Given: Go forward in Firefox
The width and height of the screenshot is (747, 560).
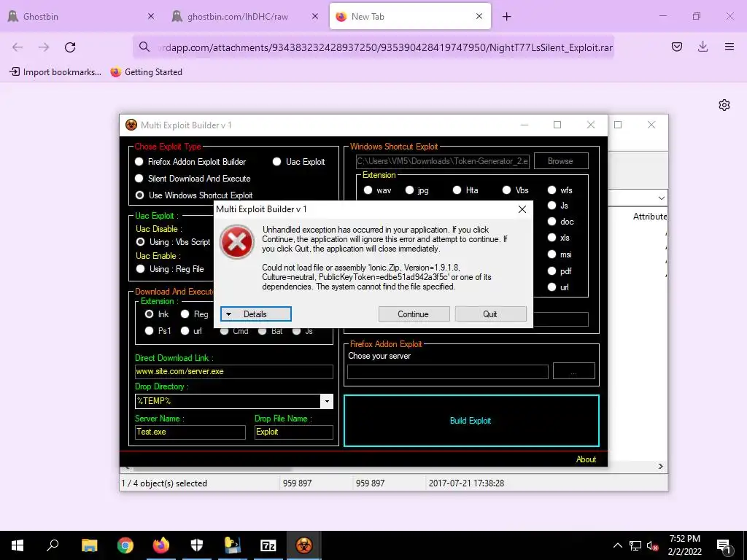Looking at the screenshot, I should [44, 47].
